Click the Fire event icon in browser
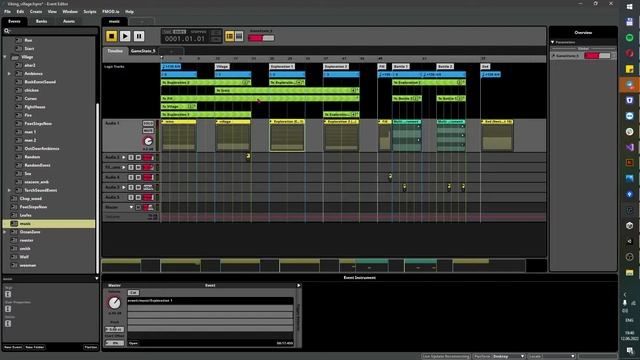This screenshot has width=640, height=360. [x=19, y=115]
